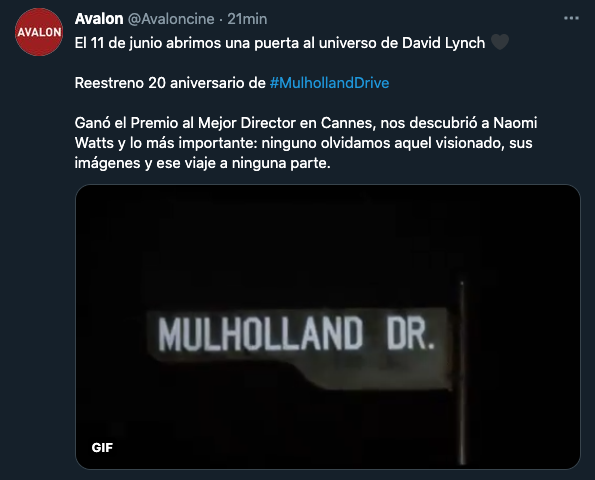Open the Avalon display name link
The width and height of the screenshot is (595, 480).
(99, 19)
